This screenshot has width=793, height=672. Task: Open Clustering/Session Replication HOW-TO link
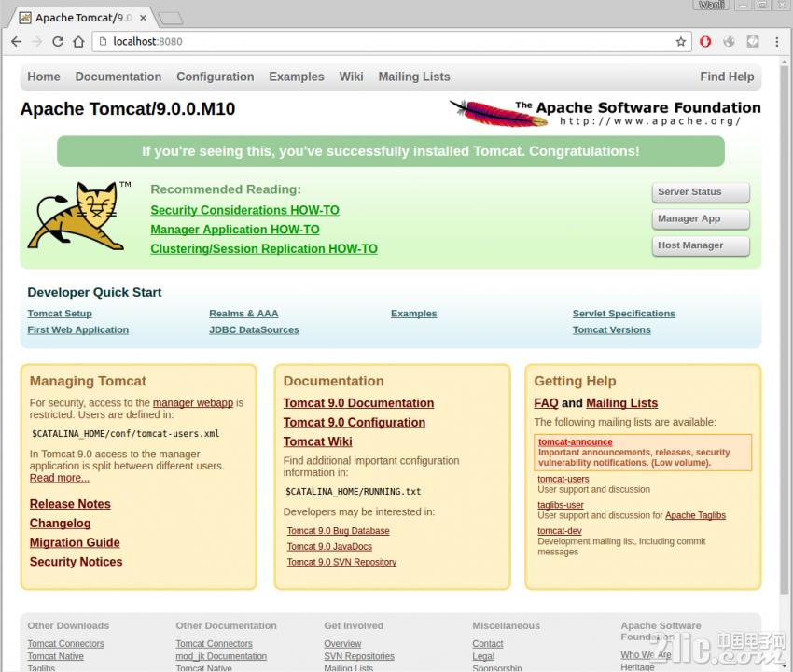click(x=264, y=248)
